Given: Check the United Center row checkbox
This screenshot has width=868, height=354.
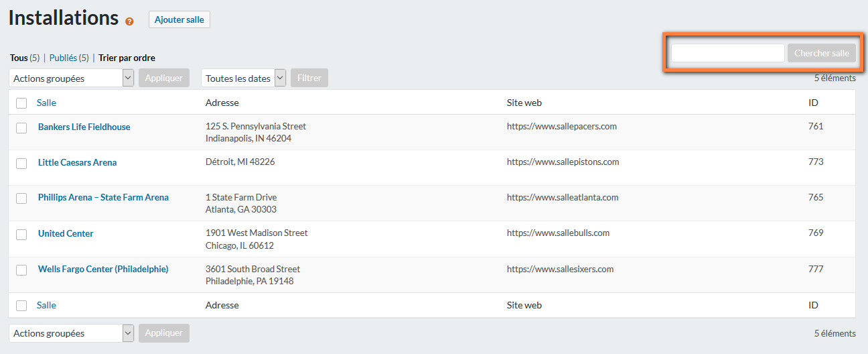Looking at the screenshot, I should coord(21,234).
